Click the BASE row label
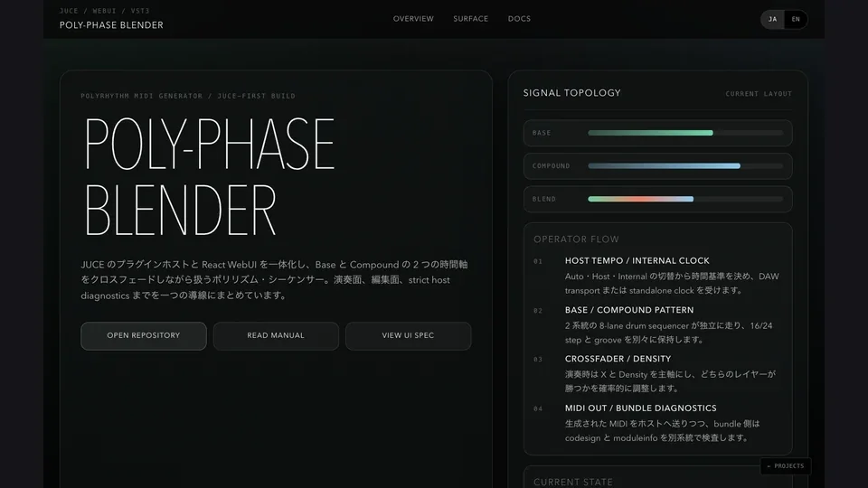868x488 pixels. (542, 133)
